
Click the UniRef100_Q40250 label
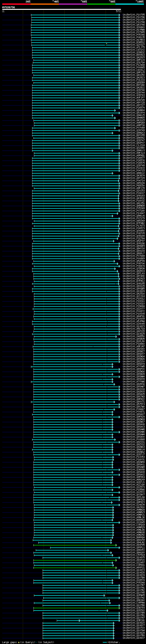(x=133, y=75)
